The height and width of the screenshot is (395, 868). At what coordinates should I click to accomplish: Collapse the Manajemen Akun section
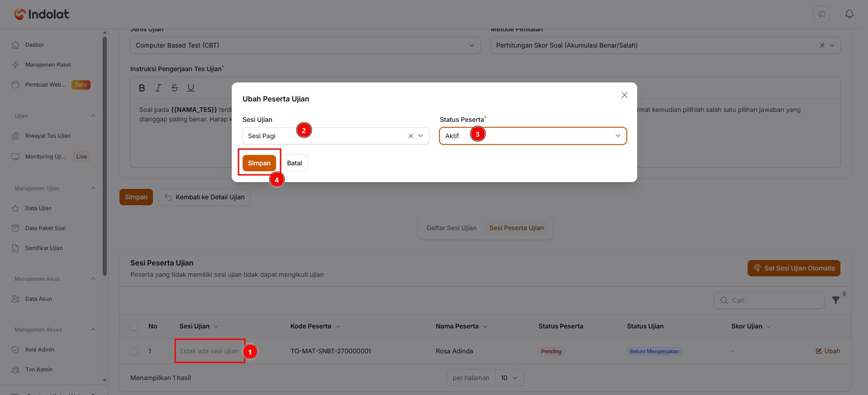(x=93, y=279)
